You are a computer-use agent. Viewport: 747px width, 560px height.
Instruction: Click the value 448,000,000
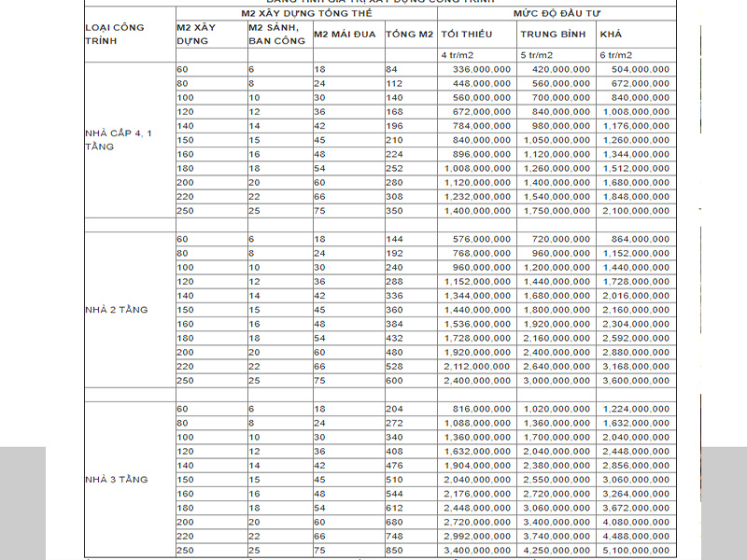click(x=482, y=84)
